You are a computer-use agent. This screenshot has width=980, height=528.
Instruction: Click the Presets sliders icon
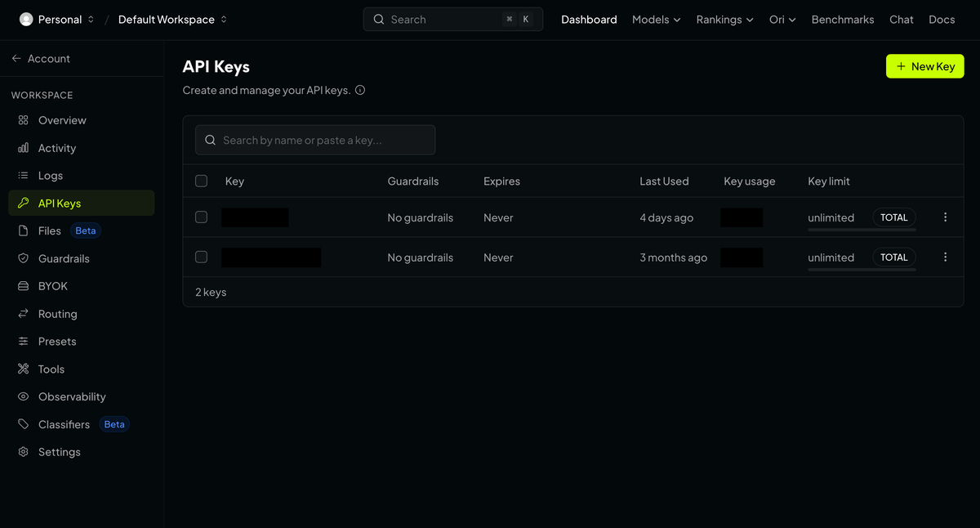coord(23,342)
